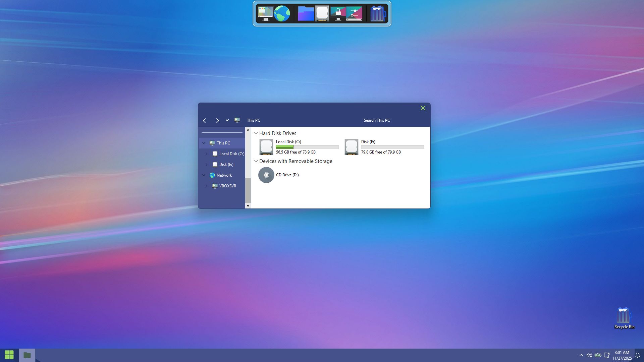
Task: Click the recycle bin icon in dock
Action: (x=378, y=14)
